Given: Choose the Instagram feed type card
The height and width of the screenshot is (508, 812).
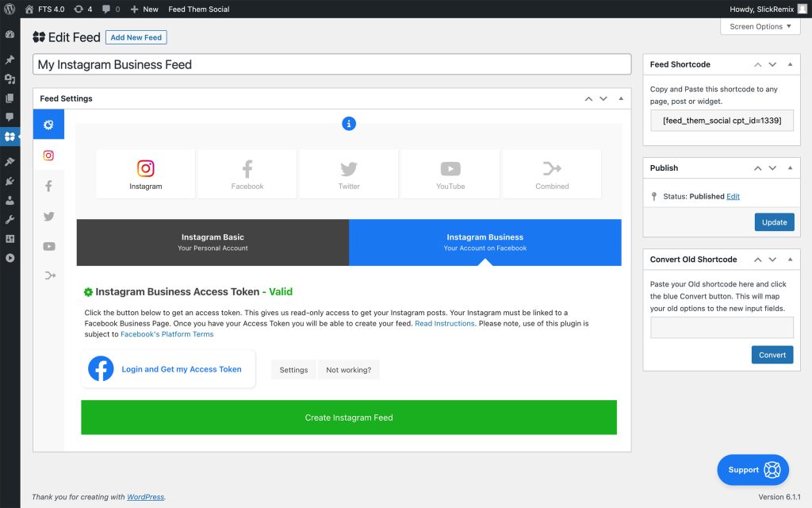Looking at the screenshot, I should point(146,174).
